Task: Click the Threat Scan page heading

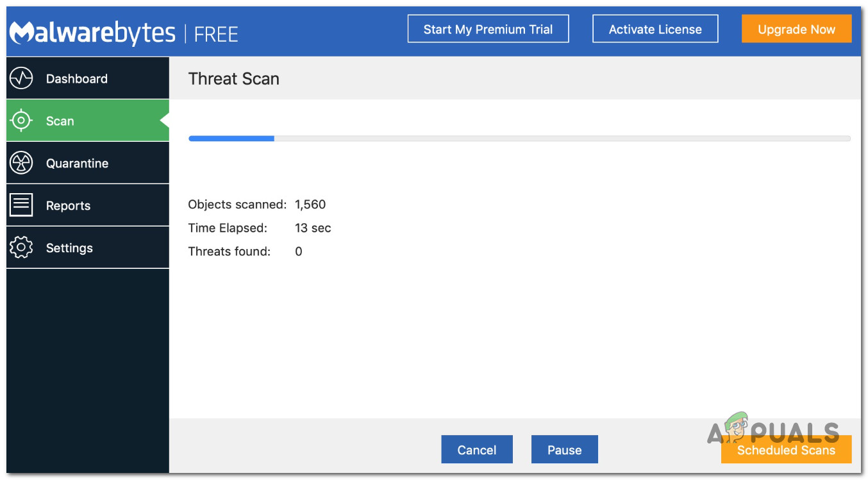Action: [x=234, y=79]
